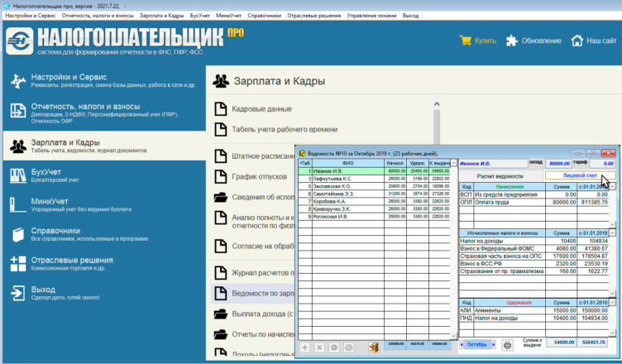Click the Октябрь month selector
Viewport: 622px width, 364px height.
coord(477,344)
